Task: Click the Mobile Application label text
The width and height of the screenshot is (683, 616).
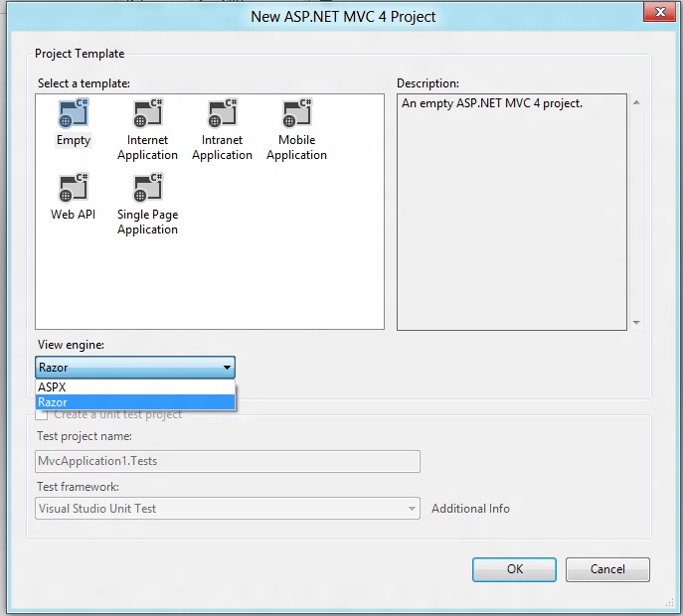Action: point(296,148)
